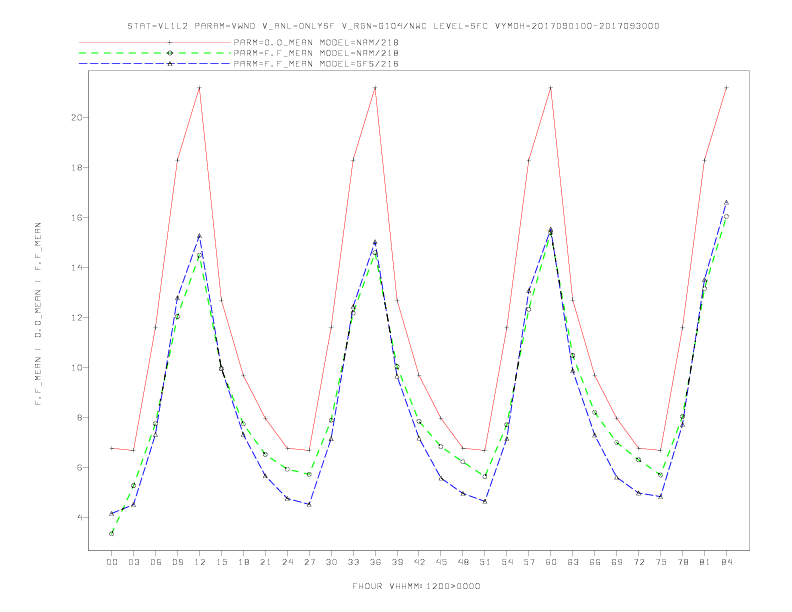The width and height of the screenshot is (792, 612).
Task: Click x-axis tick label 69
Action: click(617, 562)
